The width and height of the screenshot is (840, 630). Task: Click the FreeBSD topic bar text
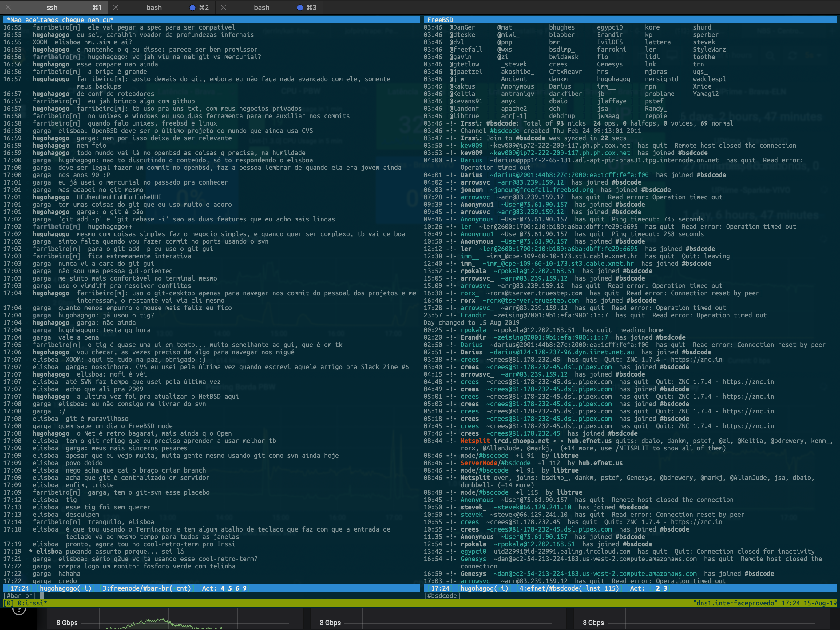440,20
